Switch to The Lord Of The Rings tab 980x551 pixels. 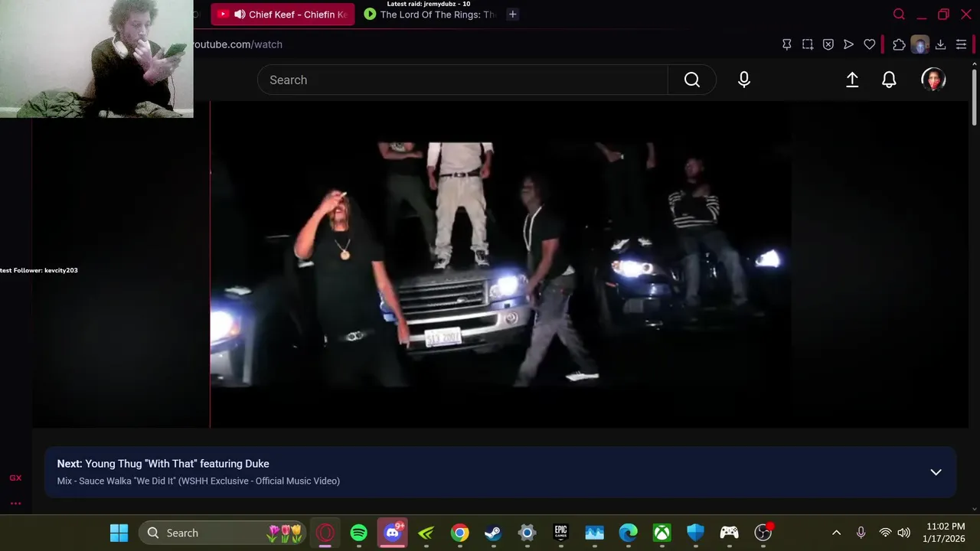430,15
